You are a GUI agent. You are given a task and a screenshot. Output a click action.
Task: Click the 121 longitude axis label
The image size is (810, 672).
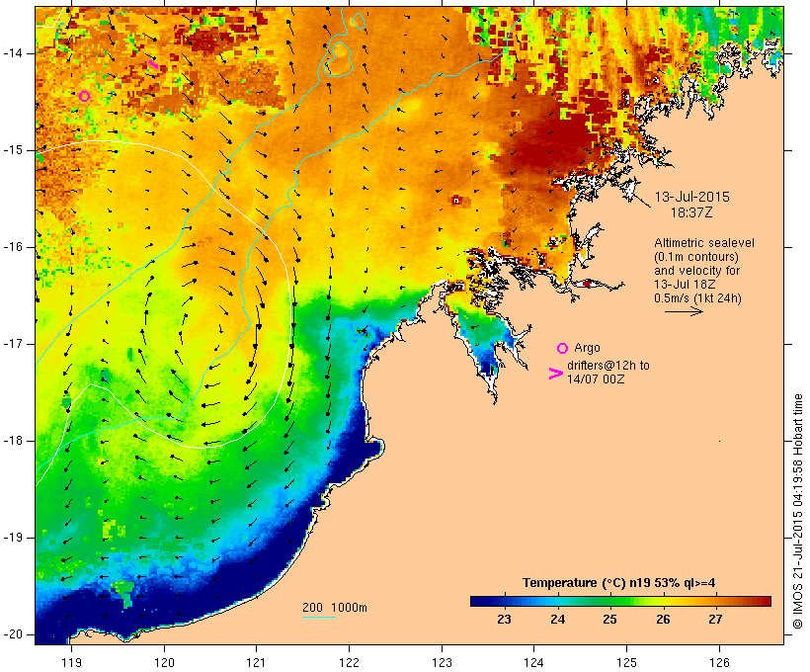click(256, 662)
